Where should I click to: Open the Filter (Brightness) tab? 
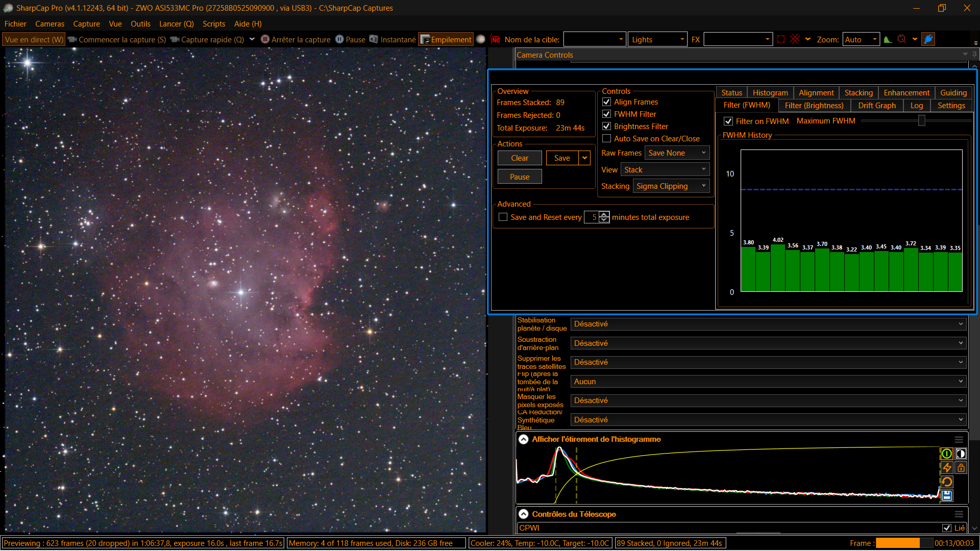click(814, 105)
